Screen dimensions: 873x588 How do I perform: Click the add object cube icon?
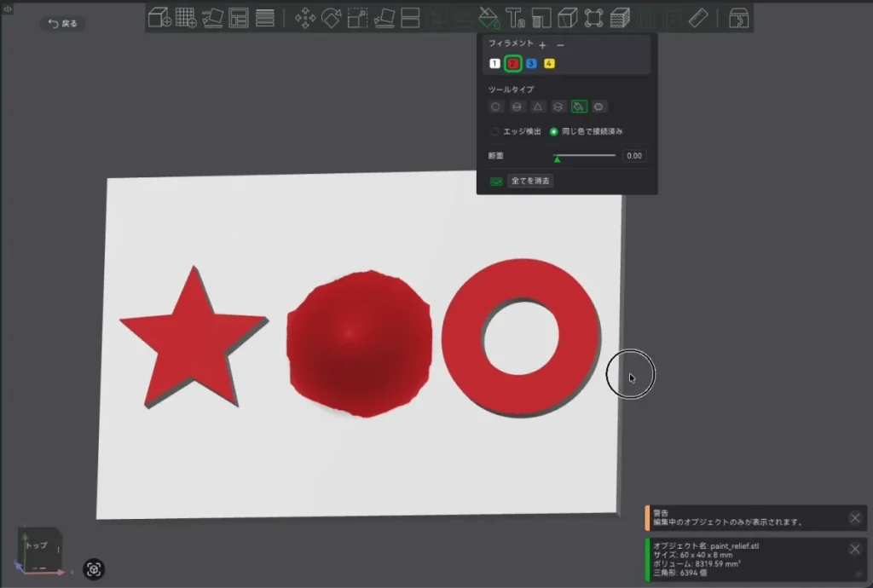point(159,18)
